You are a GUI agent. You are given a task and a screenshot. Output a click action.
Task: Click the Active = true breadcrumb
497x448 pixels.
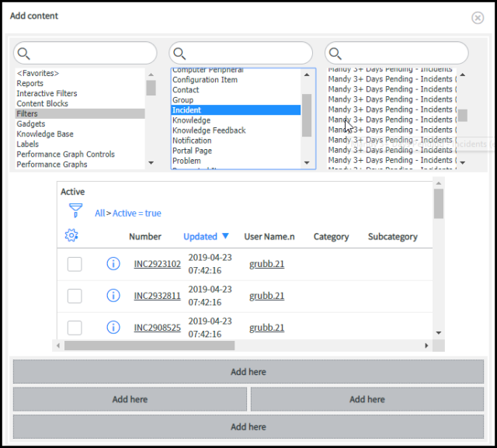tap(137, 214)
